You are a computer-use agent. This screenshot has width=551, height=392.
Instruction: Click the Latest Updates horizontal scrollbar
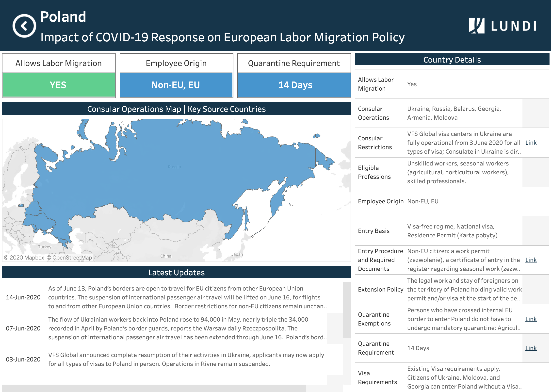(x=154, y=388)
